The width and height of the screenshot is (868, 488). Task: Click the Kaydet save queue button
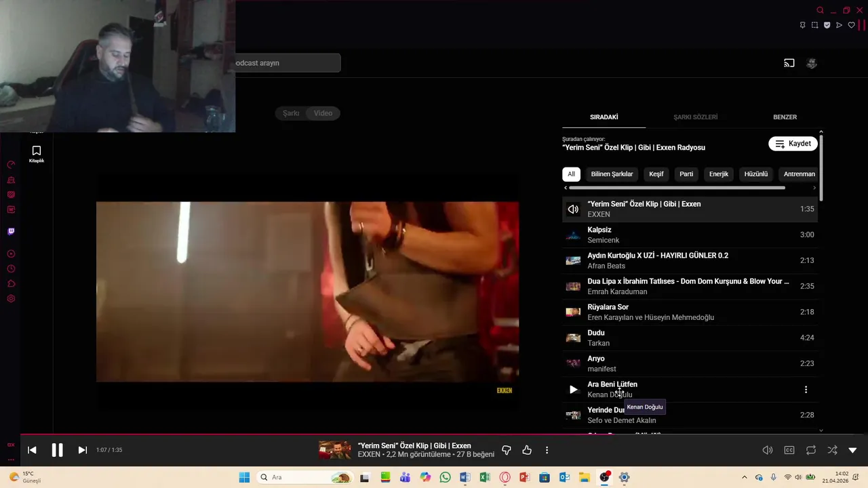click(793, 144)
